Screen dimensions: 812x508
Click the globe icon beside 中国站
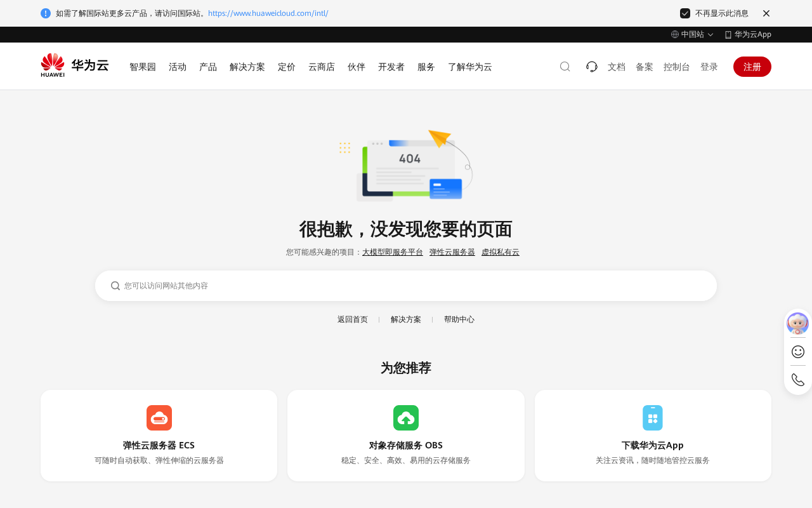(x=675, y=34)
